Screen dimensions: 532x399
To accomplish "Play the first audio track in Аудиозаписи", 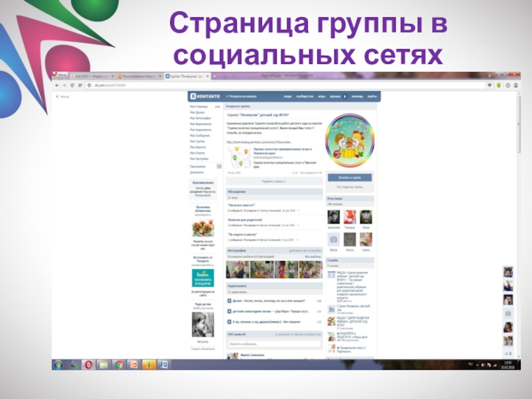I will point(229,300).
